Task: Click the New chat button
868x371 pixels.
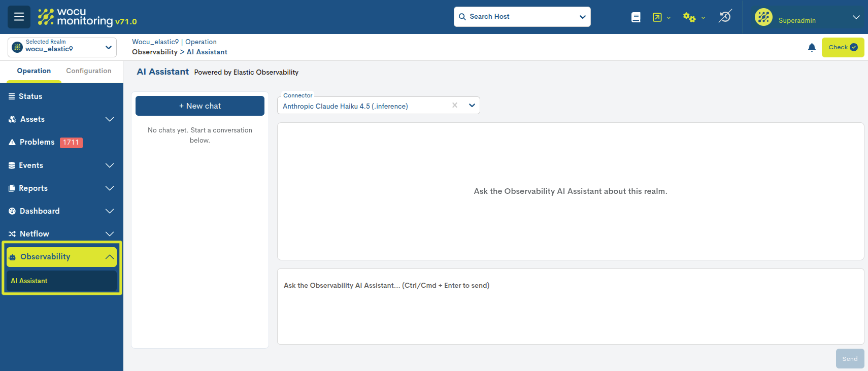Action: point(200,106)
